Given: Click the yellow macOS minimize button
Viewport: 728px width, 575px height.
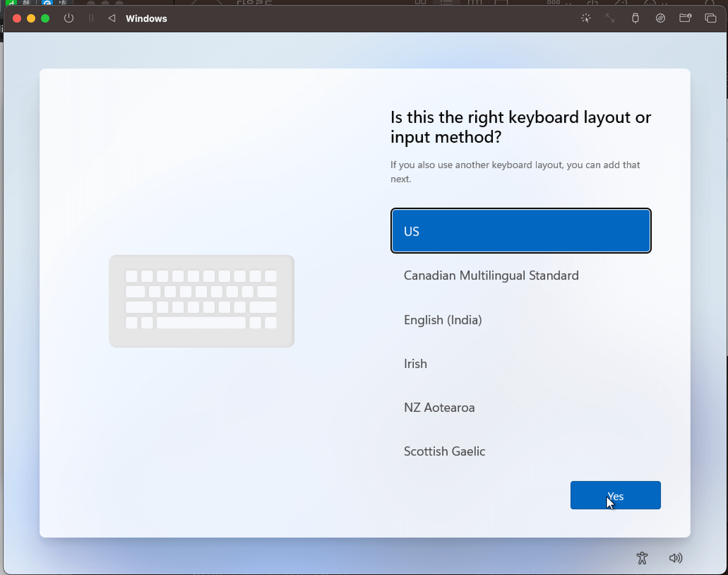Looking at the screenshot, I should click(31, 18).
